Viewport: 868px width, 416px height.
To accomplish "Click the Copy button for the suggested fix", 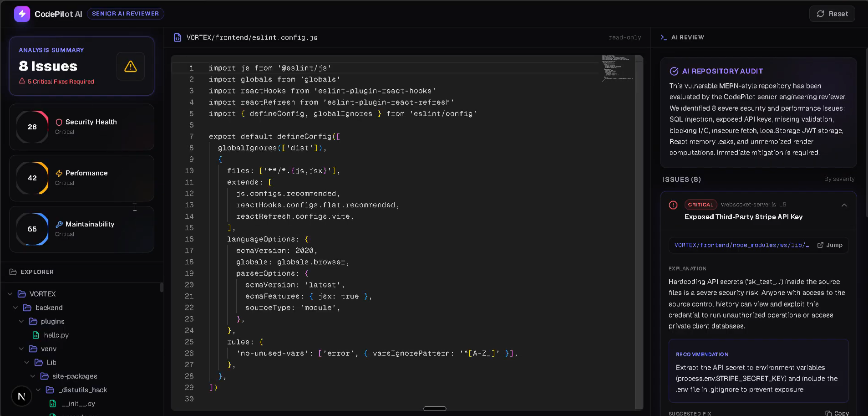I will (x=837, y=413).
